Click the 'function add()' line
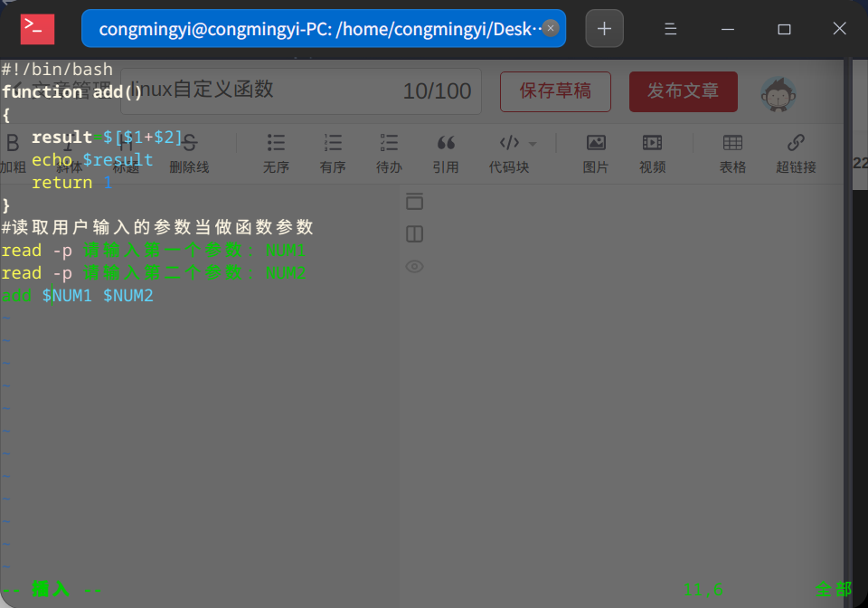The width and height of the screenshot is (868, 608). coord(71,91)
